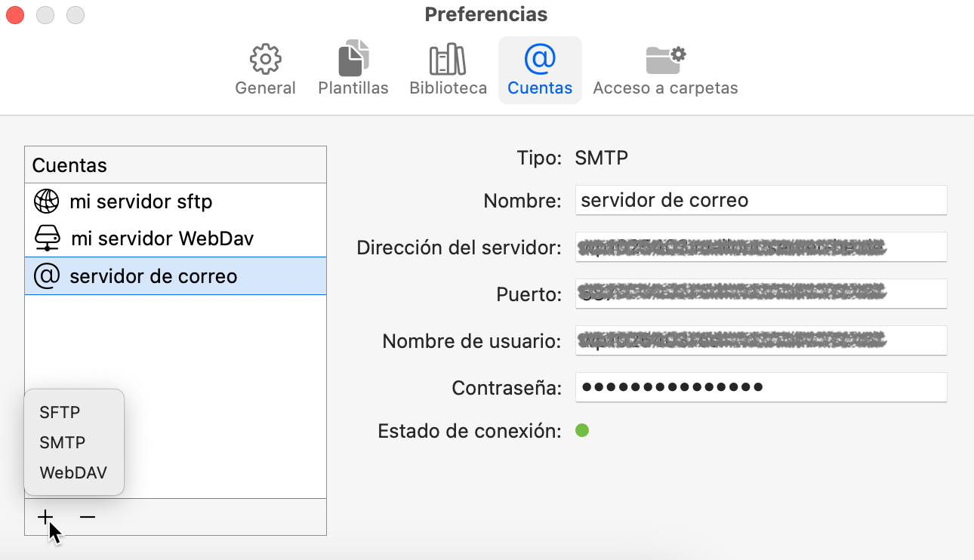Click the WebDav server icon

click(47, 238)
